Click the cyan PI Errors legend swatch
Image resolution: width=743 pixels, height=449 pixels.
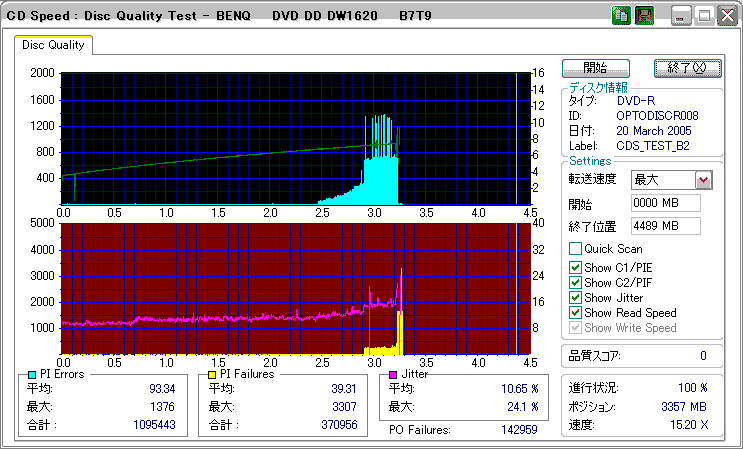[x=32, y=375]
